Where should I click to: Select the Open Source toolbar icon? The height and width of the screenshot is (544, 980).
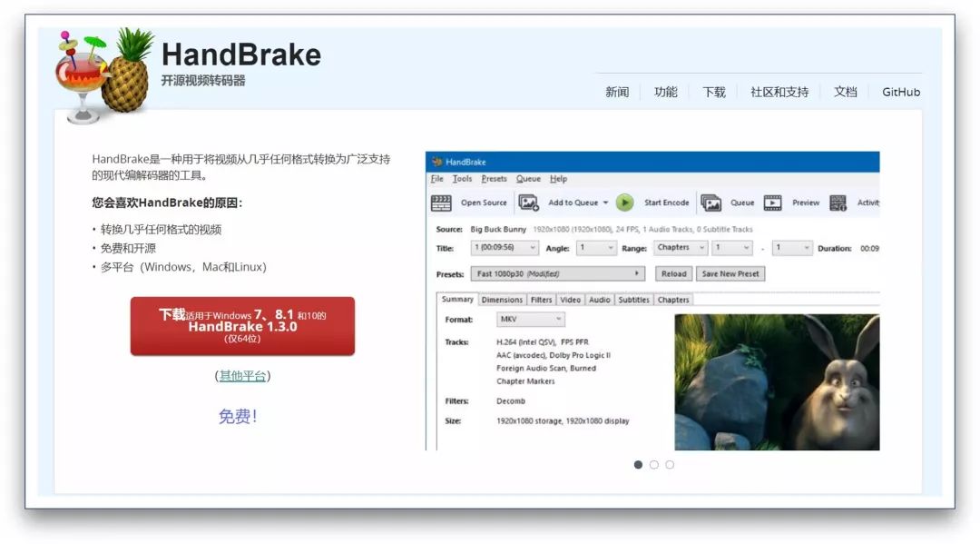438,201
